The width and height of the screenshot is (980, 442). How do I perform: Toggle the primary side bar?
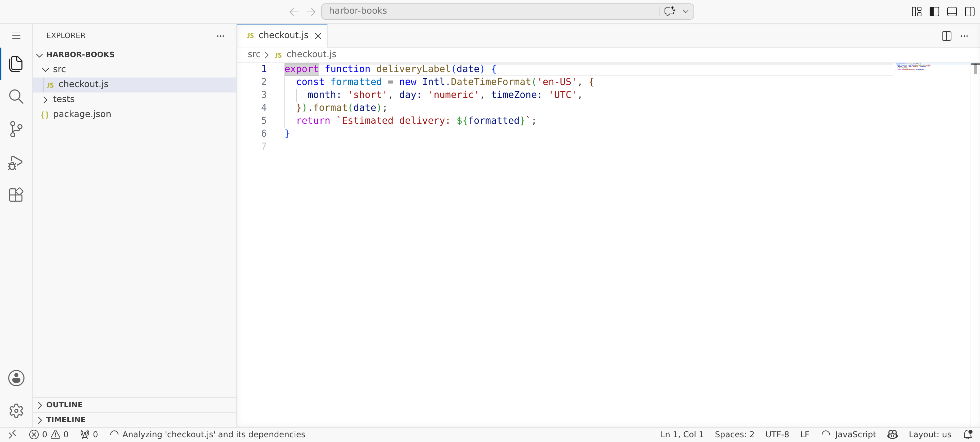(934, 12)
